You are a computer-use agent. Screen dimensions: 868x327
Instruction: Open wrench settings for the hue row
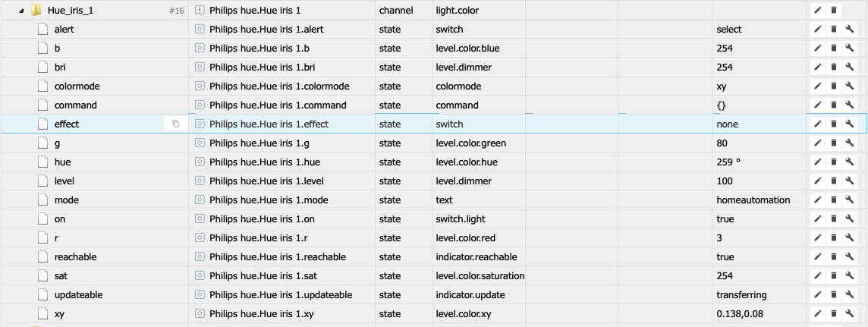[x=850, y=162]
